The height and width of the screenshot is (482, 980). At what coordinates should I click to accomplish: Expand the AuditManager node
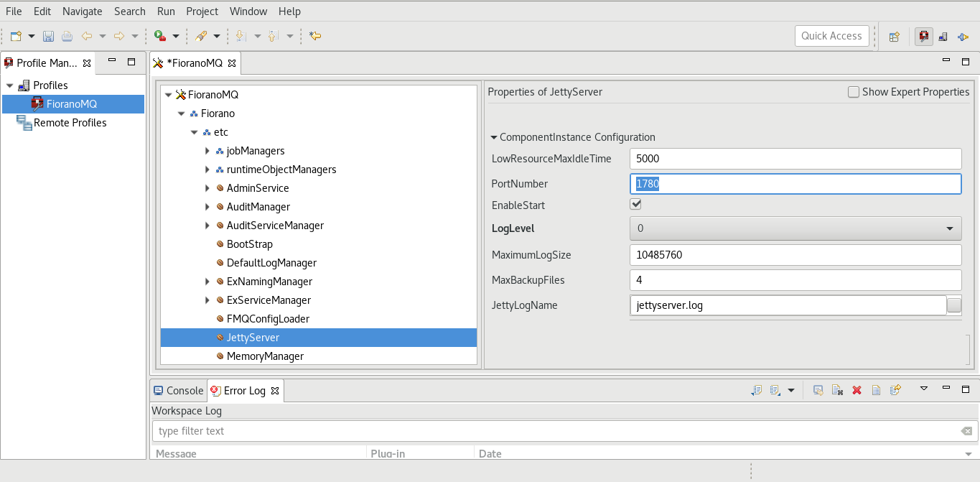(x=207, y=207)
